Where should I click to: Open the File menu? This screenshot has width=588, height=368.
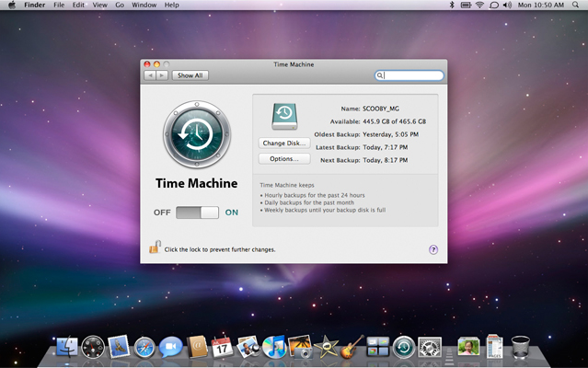click(x=59, y=5)
